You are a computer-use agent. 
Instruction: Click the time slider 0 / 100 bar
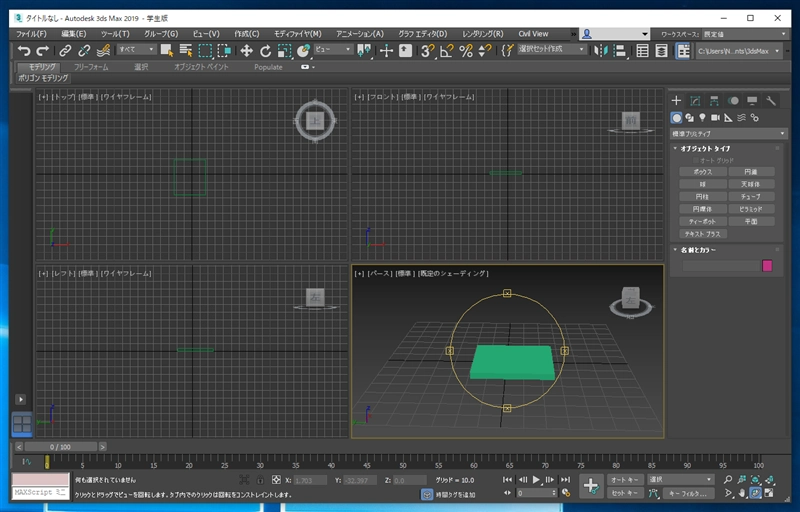point(60,447)
